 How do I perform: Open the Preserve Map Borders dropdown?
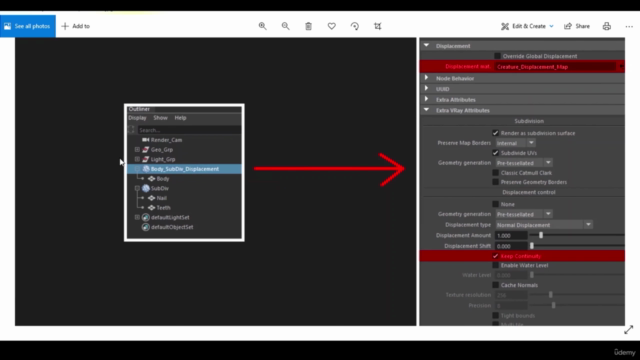coord(515,143)
